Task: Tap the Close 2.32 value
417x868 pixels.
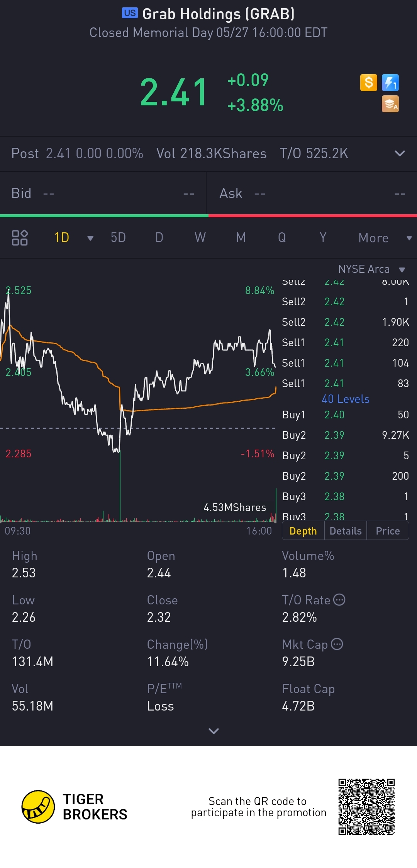Action: (159, 617)
